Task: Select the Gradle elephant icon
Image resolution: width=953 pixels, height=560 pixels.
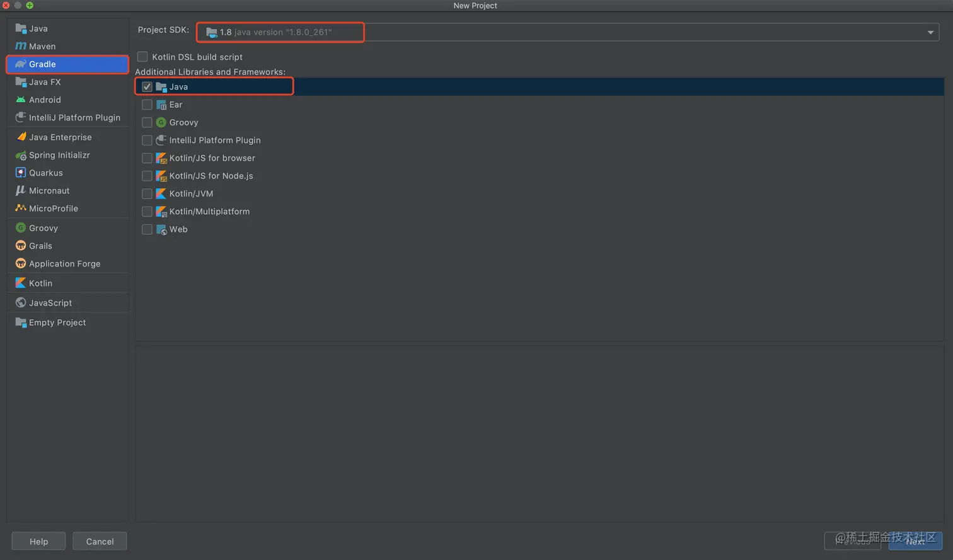Action: 21,64
